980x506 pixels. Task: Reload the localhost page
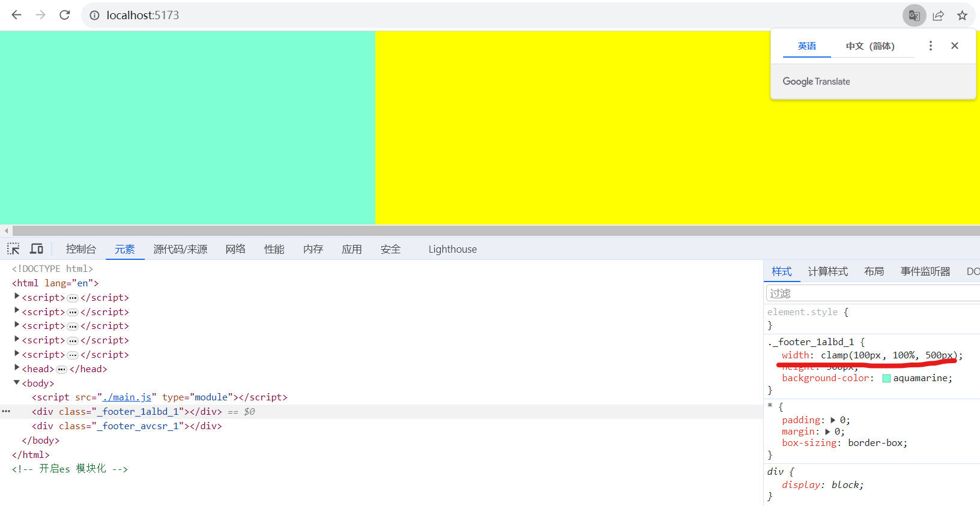point(65,15)
